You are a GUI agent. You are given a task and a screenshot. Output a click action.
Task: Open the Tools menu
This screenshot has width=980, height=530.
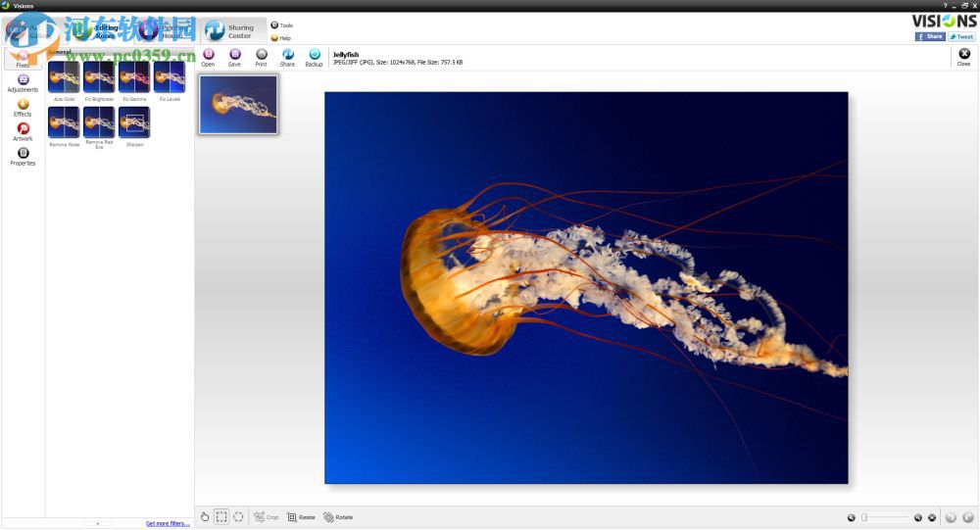281,25
